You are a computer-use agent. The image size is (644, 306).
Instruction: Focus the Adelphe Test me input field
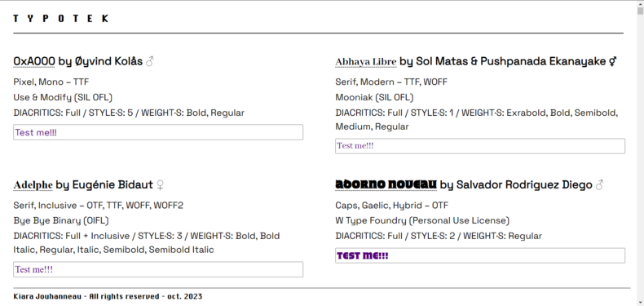(x=158, y=269)
